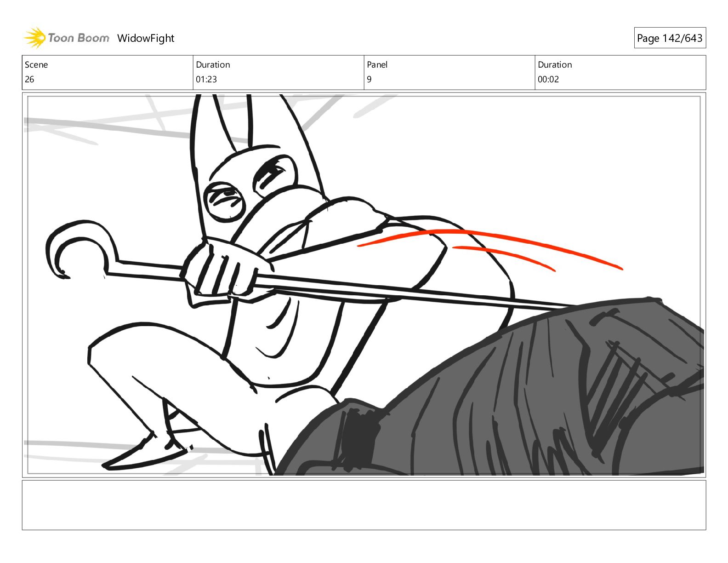The width and height of the screenshot is (728, 563).
Task: Click the empty notes box below panel
Action: [364, 505]
